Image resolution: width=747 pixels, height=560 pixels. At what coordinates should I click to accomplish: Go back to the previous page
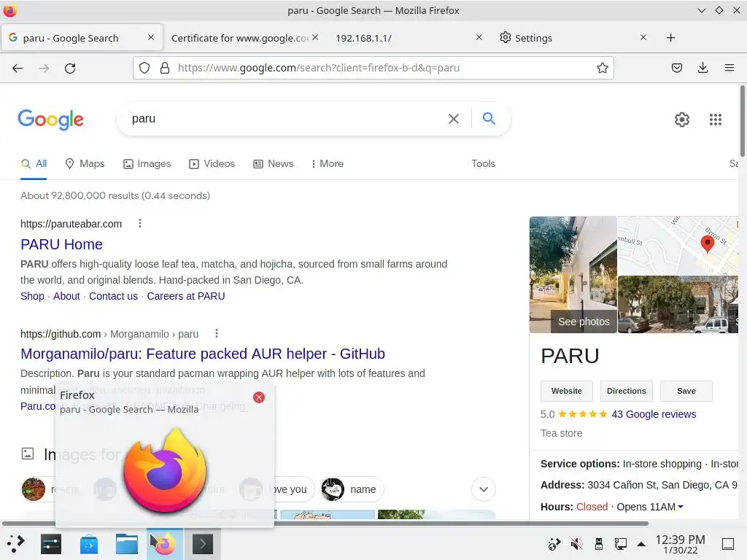[18, 68]
